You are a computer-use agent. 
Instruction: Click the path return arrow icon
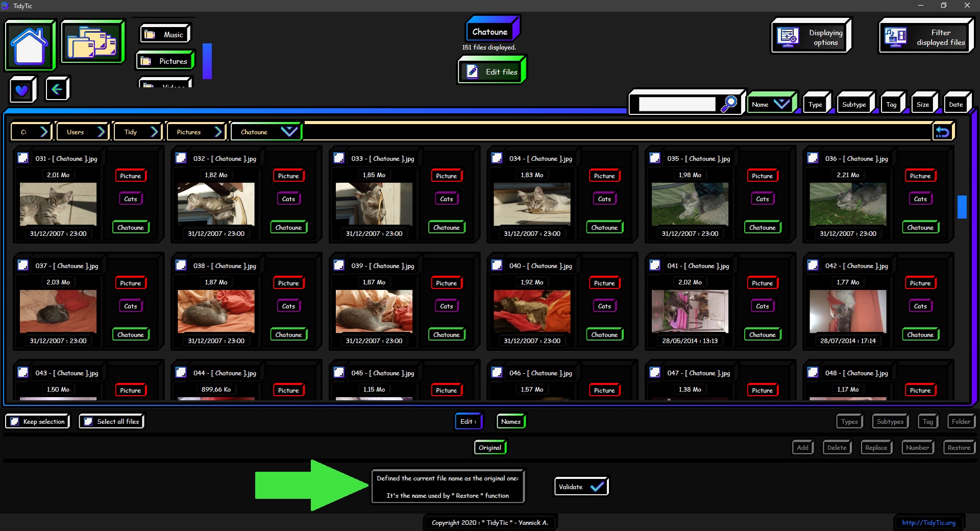(x=942, y=132)
